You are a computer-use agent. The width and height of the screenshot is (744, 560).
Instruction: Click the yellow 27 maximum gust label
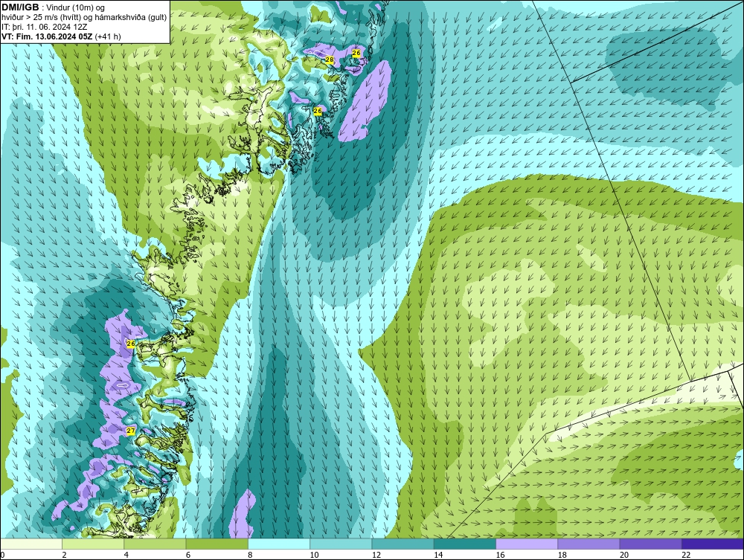(x=130, y=431)
